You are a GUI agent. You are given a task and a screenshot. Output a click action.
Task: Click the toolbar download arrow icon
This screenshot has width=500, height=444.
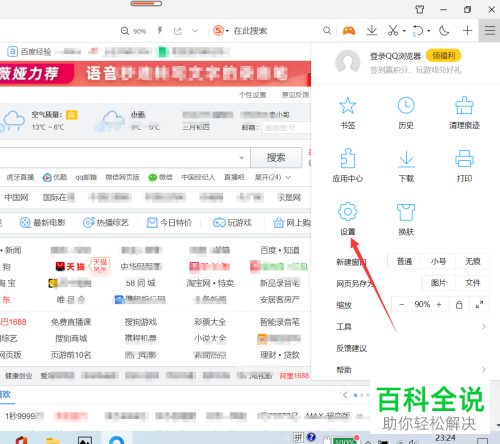[372, 31]
